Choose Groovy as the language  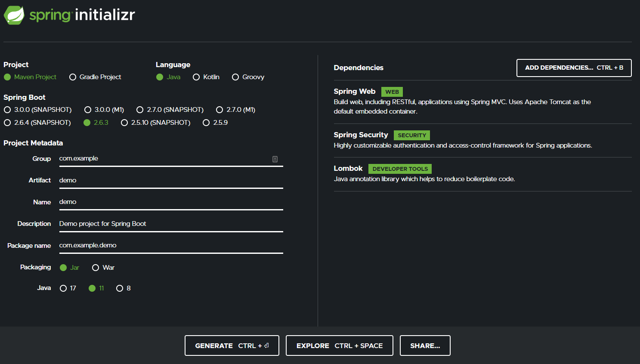pos(248,77)
